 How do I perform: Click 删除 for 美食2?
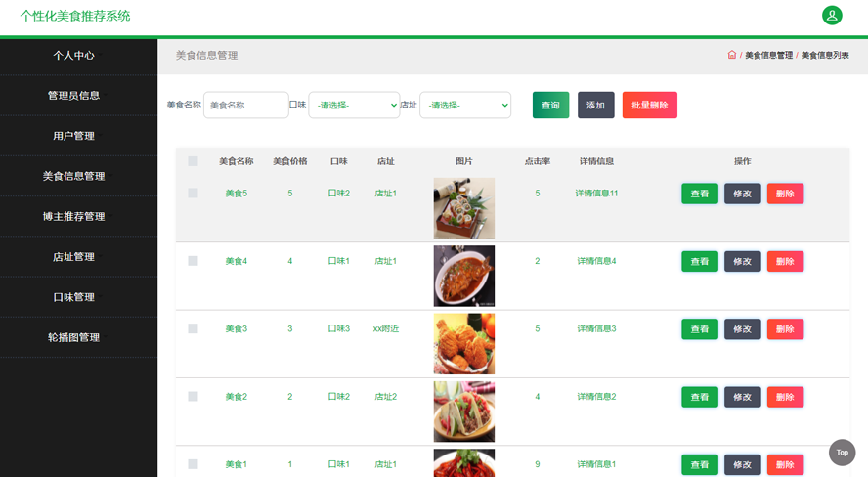[785, 397]
